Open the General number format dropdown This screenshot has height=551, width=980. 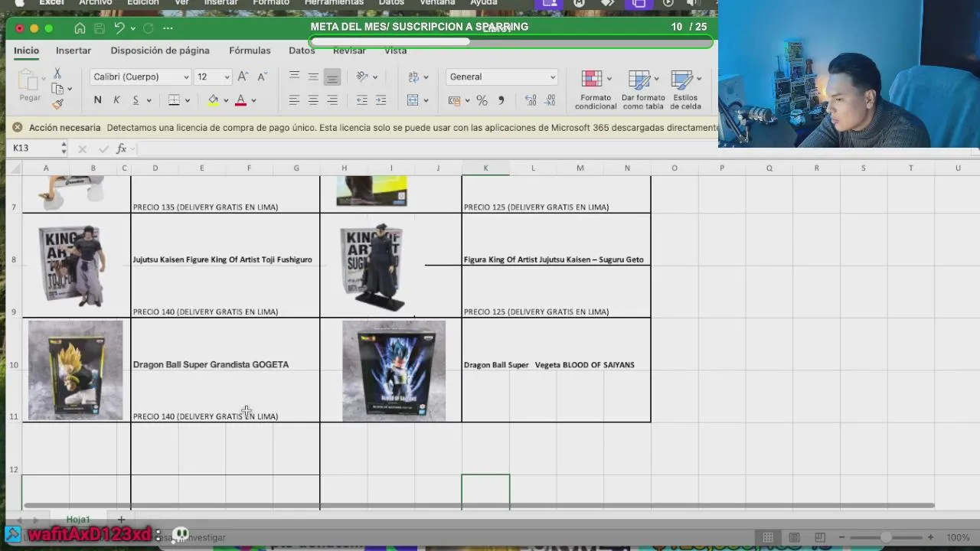coord(552,77)
